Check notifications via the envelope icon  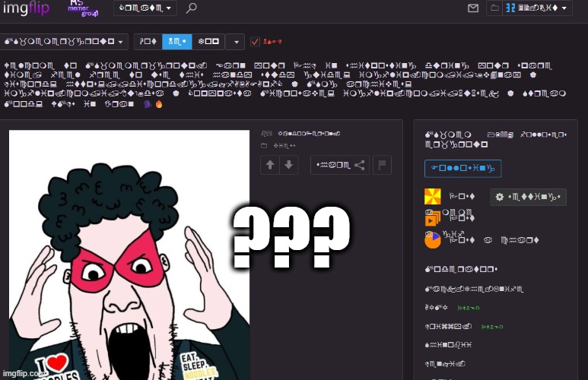click(473, 8)
